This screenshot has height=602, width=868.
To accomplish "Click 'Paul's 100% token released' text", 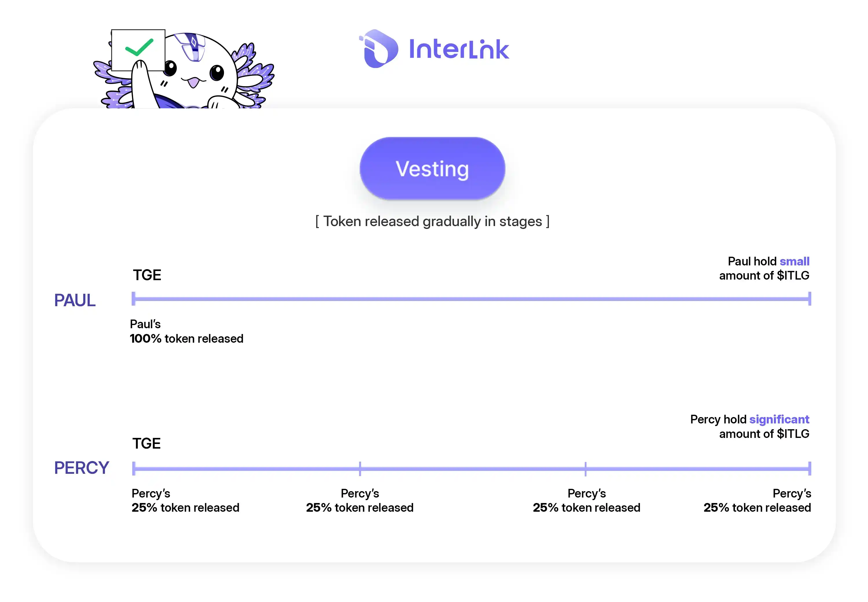I will [x=187, y=331].
